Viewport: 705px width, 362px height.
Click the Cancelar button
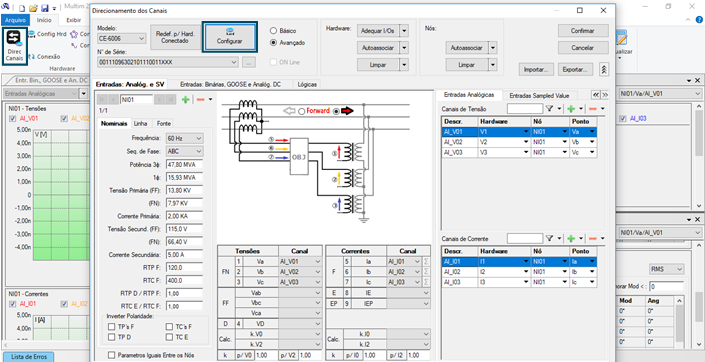pos(583,48)
